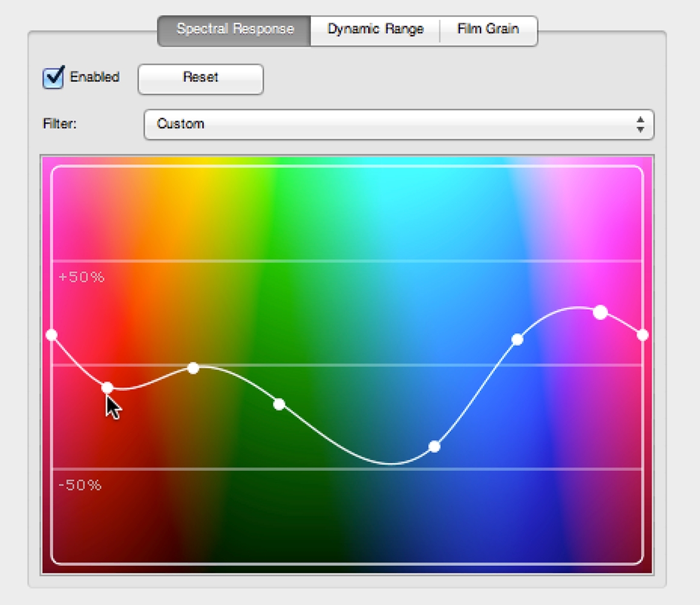700x605 pixels.
Task: Open the Dynamic Range tab
Action: tap(375, 29)
